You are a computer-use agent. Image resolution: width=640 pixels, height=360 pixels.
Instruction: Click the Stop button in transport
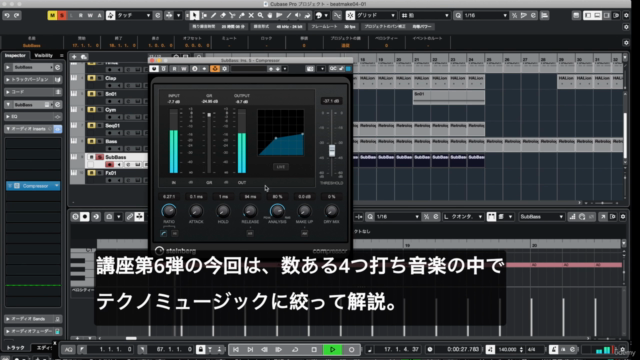click(x=313, y=349)
